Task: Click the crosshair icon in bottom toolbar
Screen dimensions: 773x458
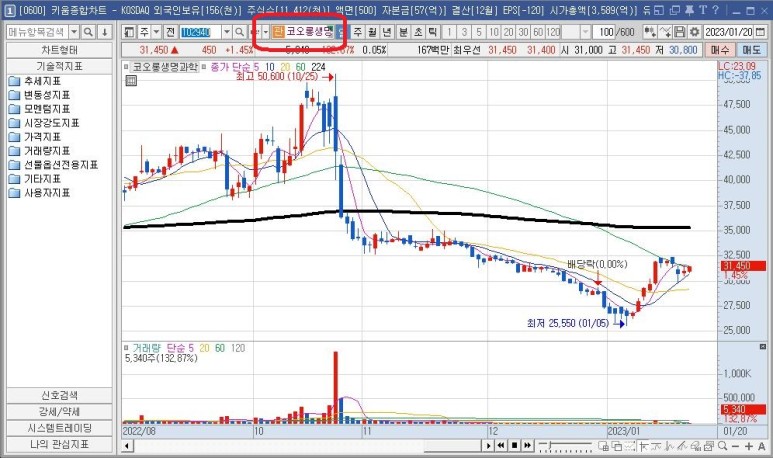Action: point(643,446)
